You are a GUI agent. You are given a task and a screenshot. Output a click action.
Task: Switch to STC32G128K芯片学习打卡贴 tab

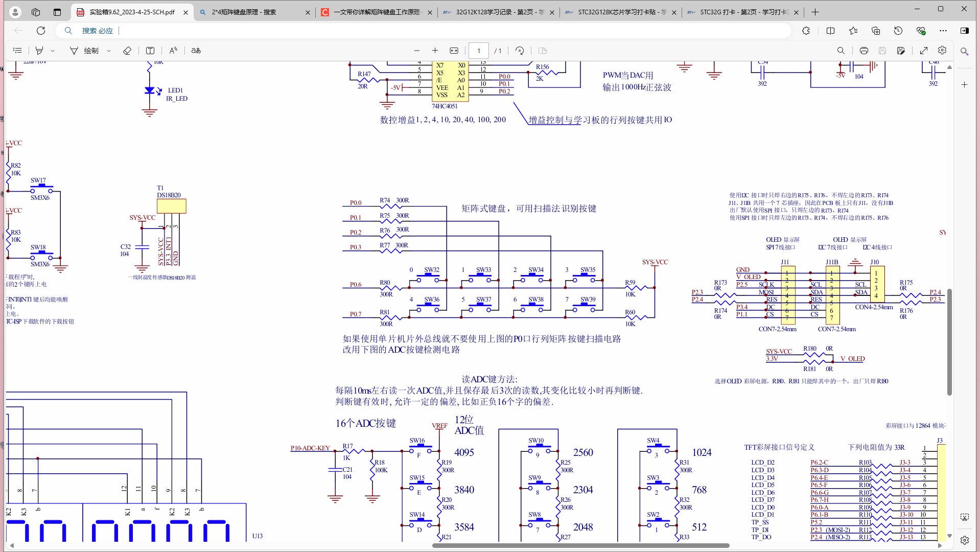click(621, 12)
